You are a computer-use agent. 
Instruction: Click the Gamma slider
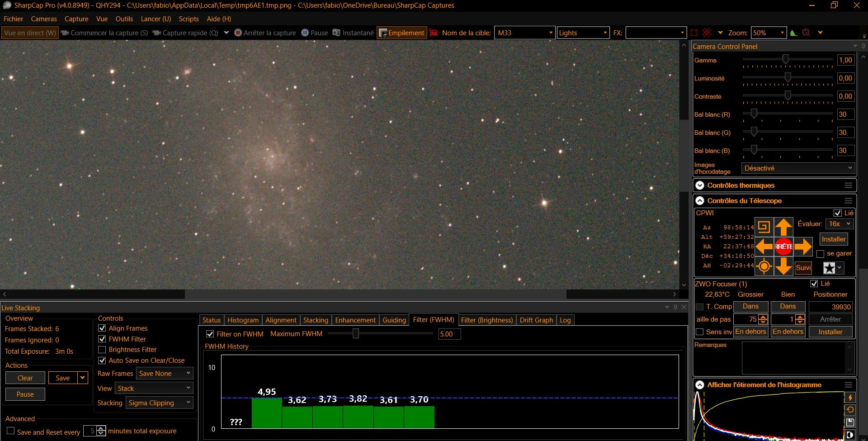(x=788, y=60)
